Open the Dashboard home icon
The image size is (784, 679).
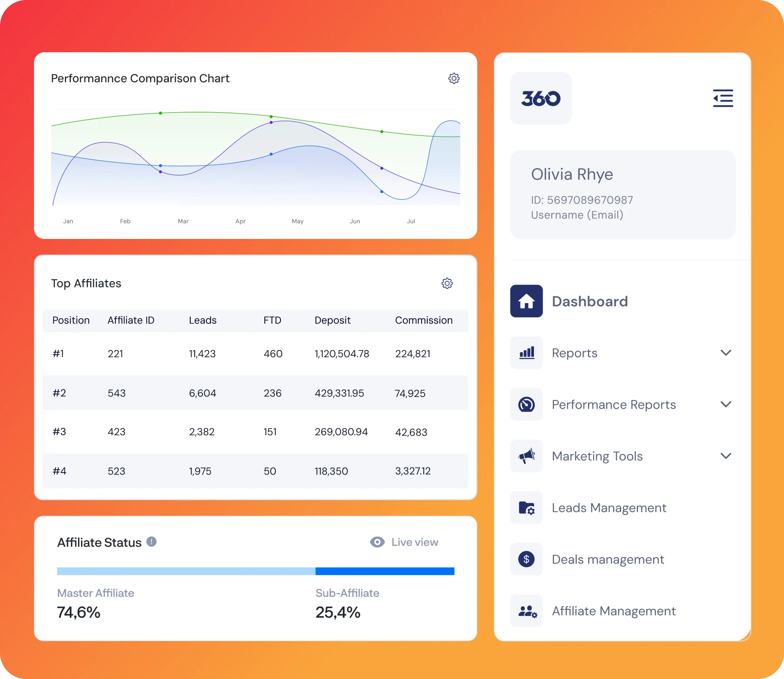click(526, 301)
